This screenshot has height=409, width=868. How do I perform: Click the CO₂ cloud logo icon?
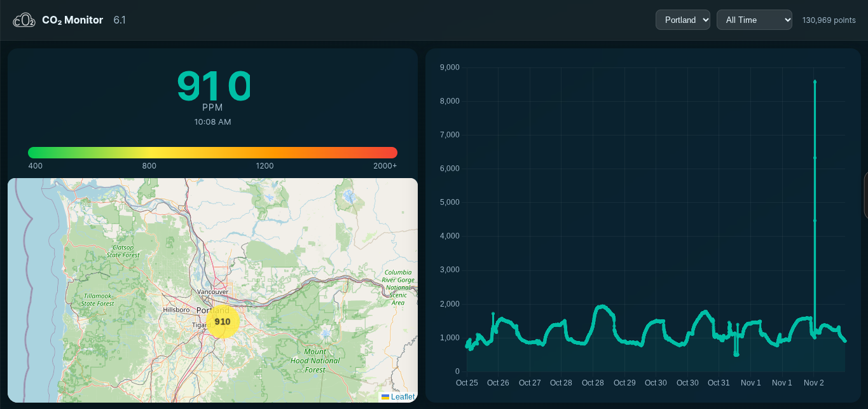click(x=24, y=20)
